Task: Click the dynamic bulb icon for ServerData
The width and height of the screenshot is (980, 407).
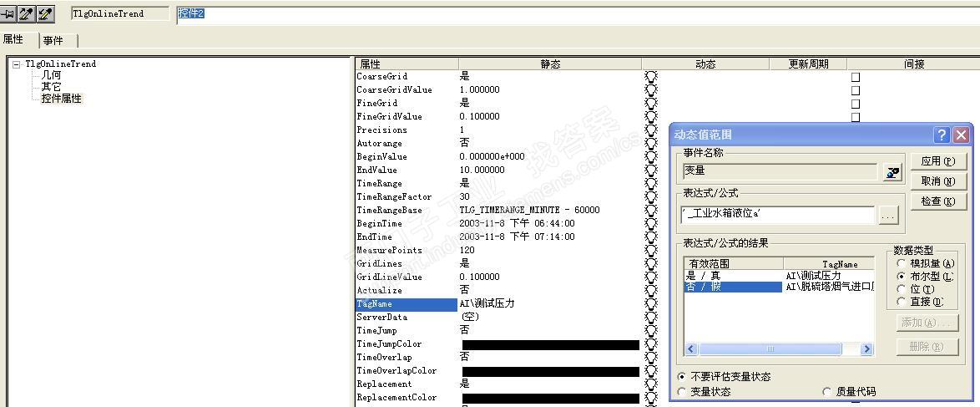Action: pyautogui.click(x=650, y=318)
